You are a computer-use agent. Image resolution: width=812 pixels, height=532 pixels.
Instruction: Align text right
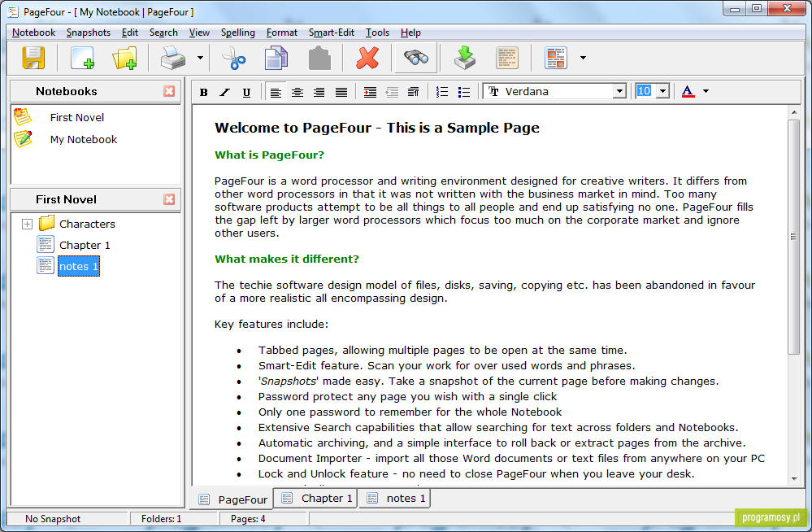point(319,92)
